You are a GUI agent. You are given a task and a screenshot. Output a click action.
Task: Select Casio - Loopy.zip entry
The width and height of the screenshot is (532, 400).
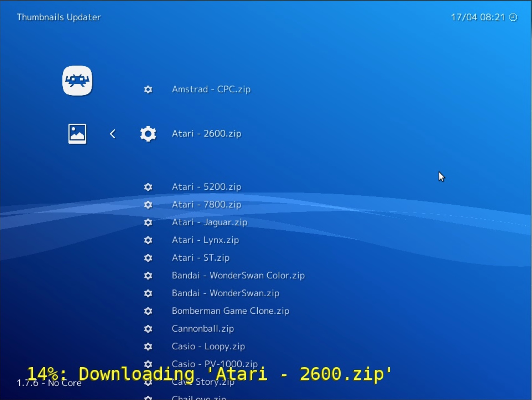pos(208,347)
